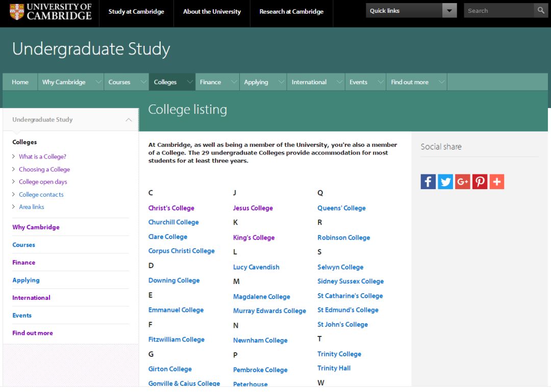This screenshot has width=551, height=392.
Task: Open About the University menu
Action: 212,12
